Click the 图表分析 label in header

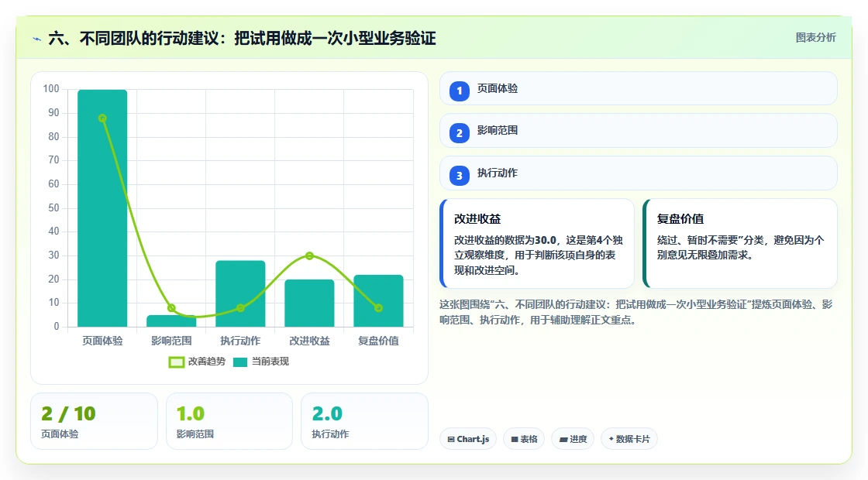coord(815,38)
